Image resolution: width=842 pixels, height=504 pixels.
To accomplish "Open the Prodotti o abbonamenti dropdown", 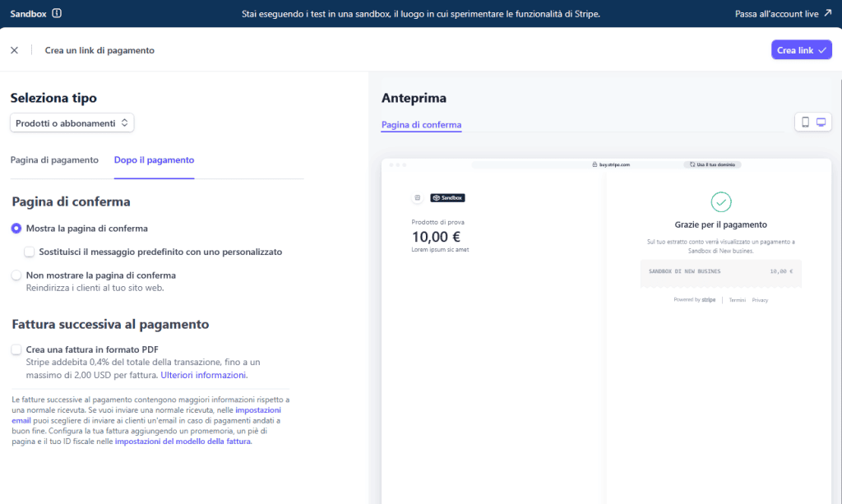I will [x=72, y=121].
